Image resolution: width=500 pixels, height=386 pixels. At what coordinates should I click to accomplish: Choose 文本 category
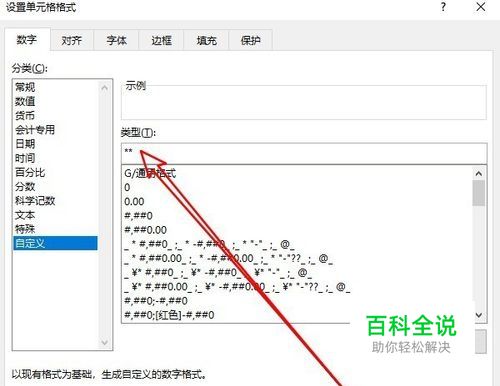55,215
